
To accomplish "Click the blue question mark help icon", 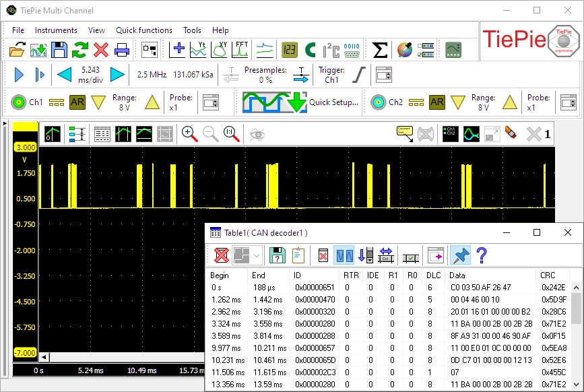I will coord(482,255).
